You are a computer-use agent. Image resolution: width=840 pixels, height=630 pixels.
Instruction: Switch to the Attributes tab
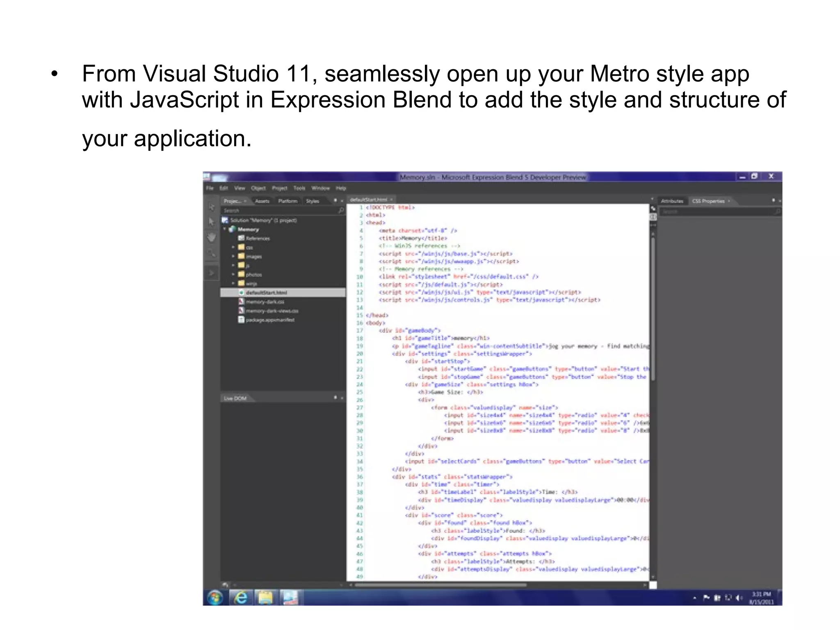672,201
